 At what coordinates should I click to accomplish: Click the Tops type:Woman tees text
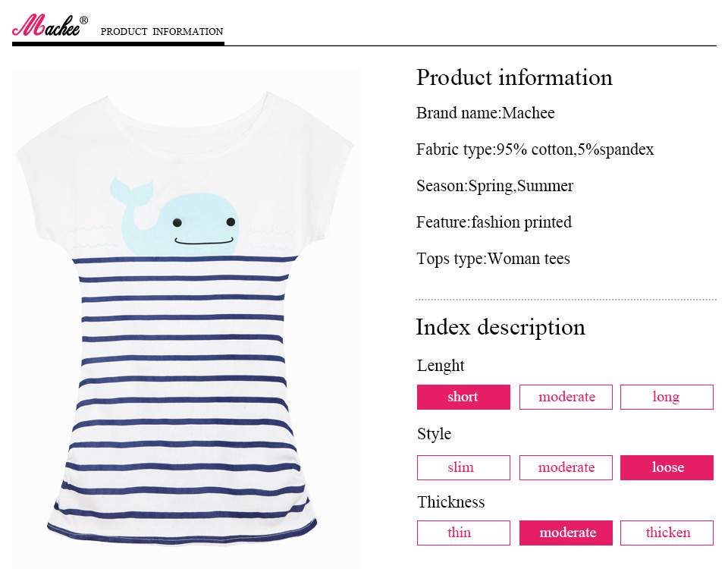493,259
